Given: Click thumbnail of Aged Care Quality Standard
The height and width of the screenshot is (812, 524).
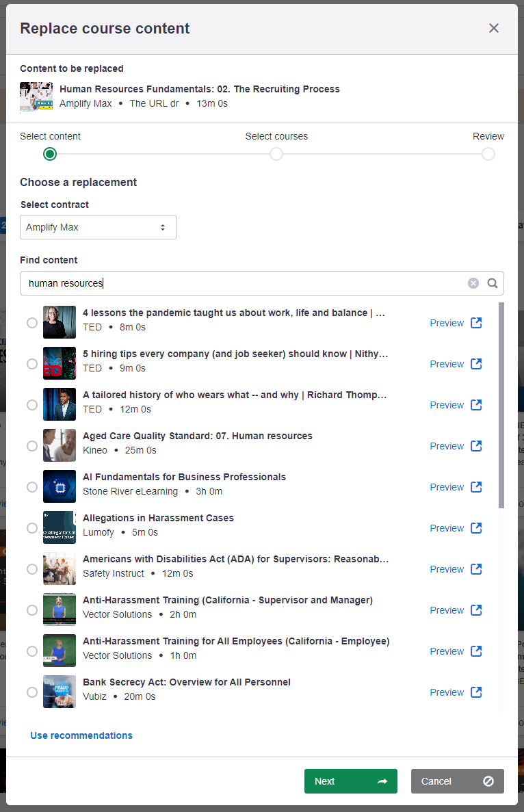Looking at the screenshot, I should pyautogui.click(x=60, y=445).
